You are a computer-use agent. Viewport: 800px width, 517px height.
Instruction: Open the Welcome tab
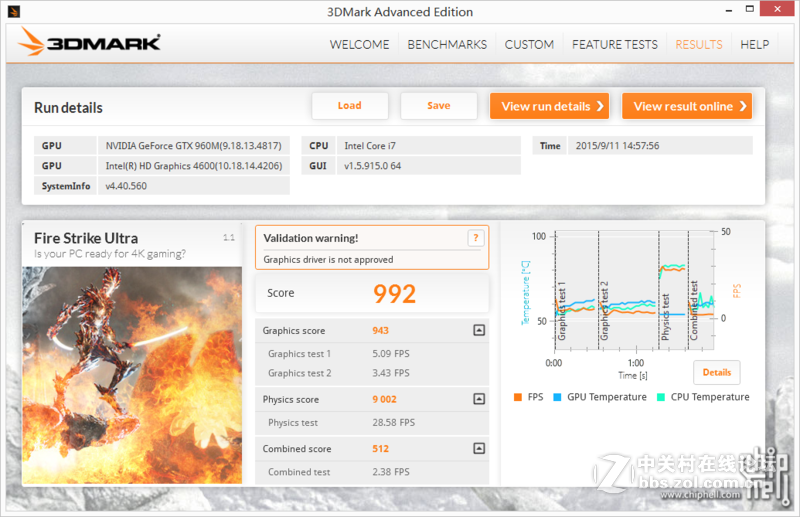click(359, 45)
